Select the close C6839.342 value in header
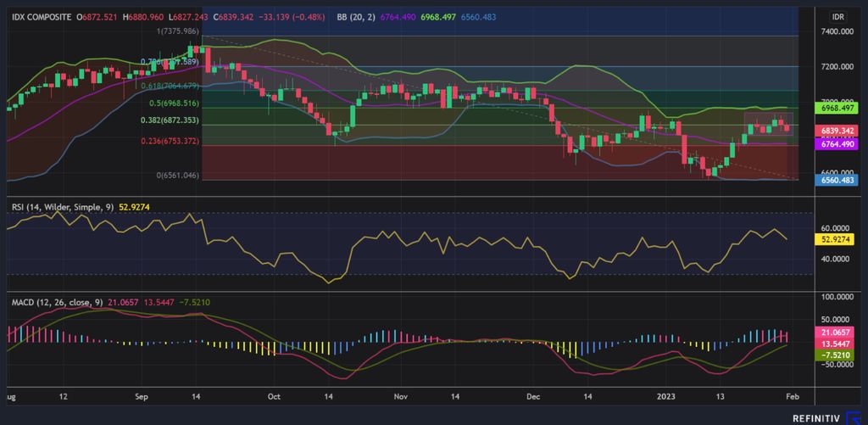 234,17
